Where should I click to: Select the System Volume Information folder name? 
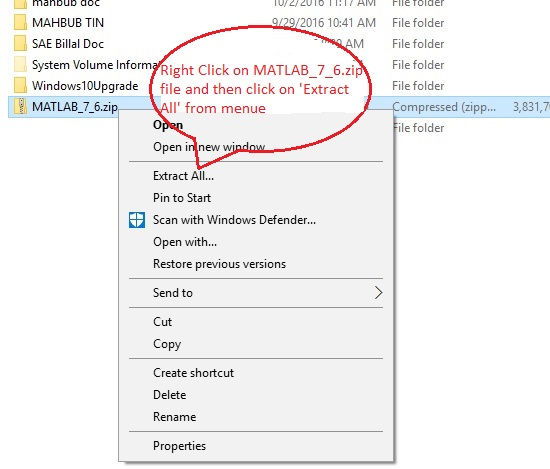click(95, 65)
